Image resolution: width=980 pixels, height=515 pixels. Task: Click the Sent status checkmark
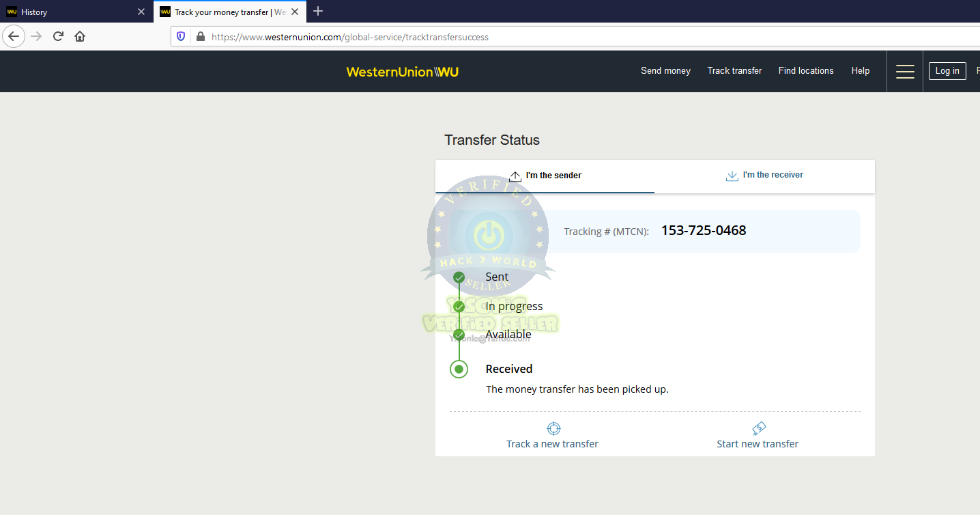coord(459,277)
